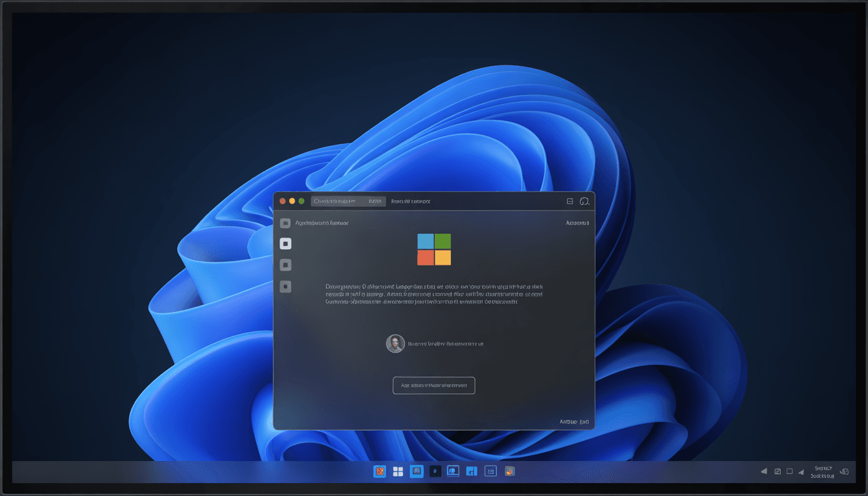The width and height of the screenshot is (868, 496).
Task: Click the far-right tray icon beside the clock
Action: pos(844,472)
